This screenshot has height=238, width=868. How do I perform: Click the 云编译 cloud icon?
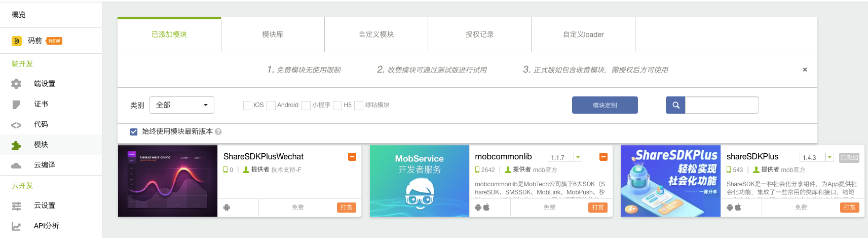pos(16,165)
